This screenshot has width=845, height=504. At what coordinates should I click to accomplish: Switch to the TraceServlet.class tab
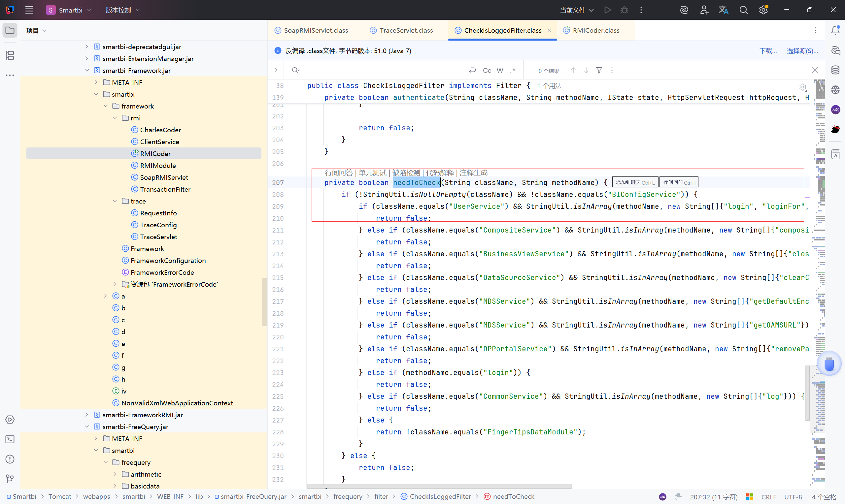[406, 31]
